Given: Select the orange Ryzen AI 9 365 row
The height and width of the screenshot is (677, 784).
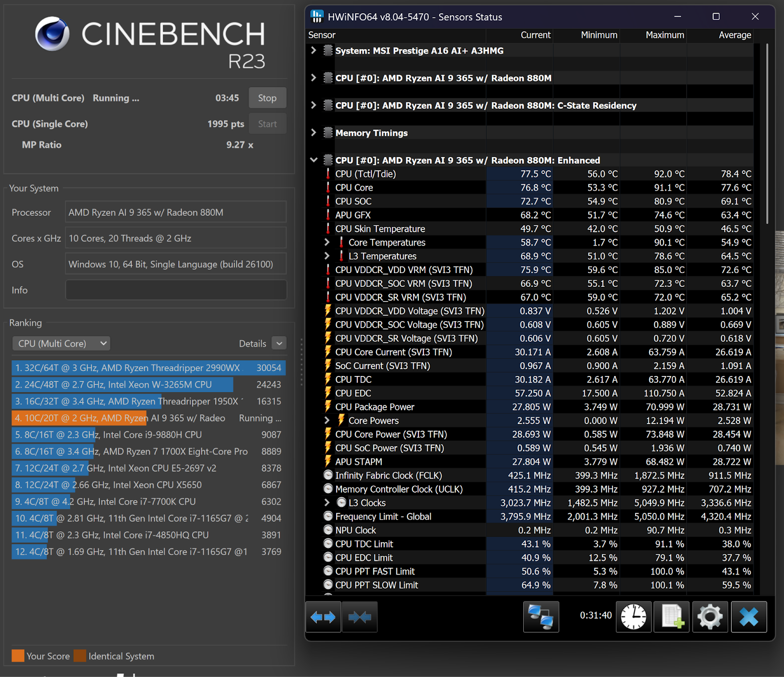Looking at the screenshot, I should 148,418.
